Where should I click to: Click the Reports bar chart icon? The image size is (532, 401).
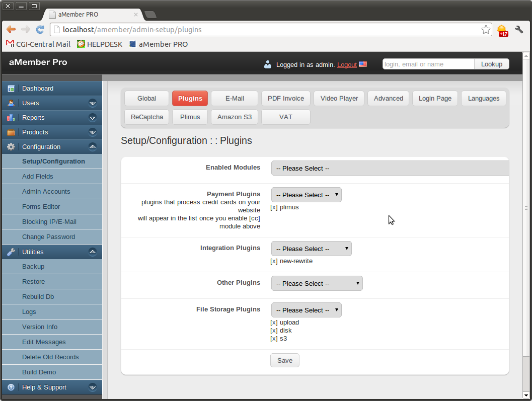11,118
